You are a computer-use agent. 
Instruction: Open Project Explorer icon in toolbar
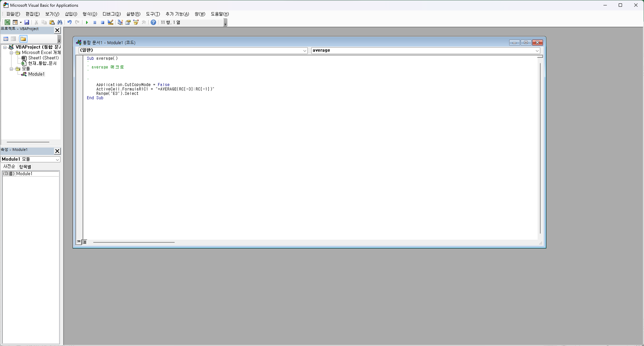(x=120, y=22)
